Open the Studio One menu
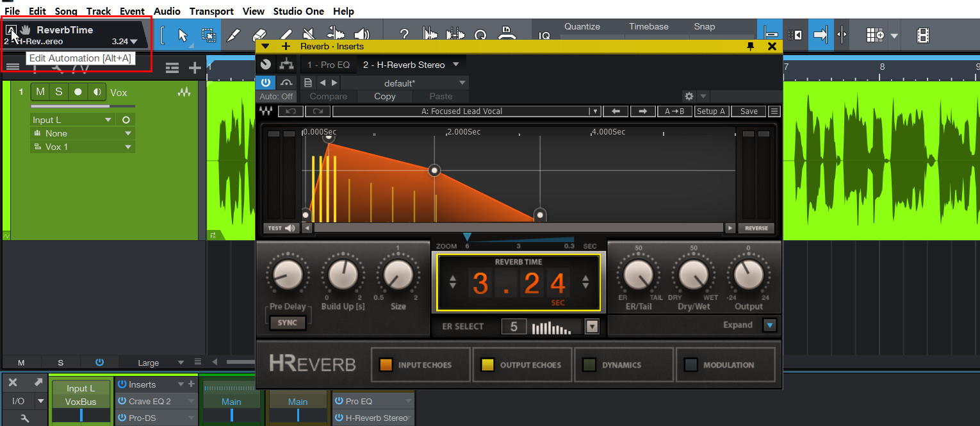Image resolution: width=980 pixels, height=426 pixels. [x=298, y=12]
